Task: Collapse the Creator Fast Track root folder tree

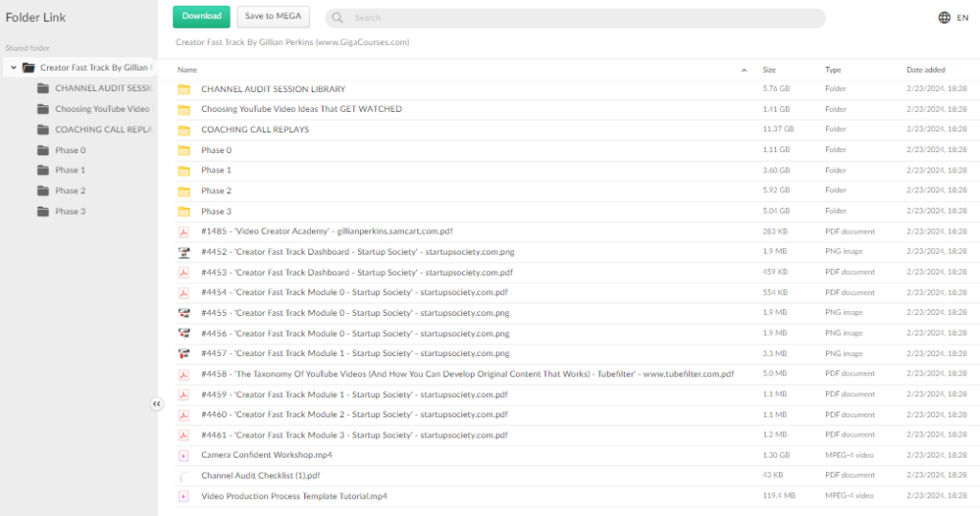Action: point(13,68)
